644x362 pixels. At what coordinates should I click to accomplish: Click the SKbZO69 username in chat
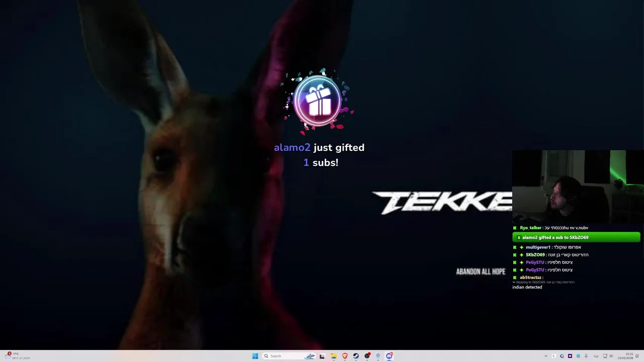tap(535, 255)
